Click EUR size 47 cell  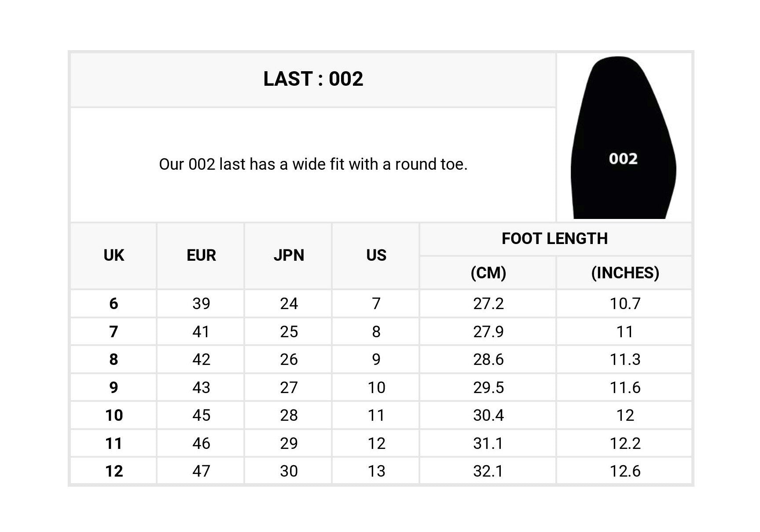coord(201,471)
